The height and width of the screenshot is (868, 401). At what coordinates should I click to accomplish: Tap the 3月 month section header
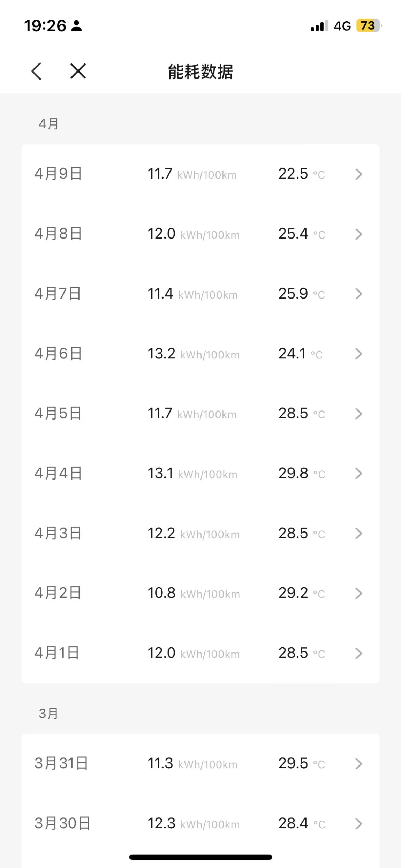tap(48, 714)
